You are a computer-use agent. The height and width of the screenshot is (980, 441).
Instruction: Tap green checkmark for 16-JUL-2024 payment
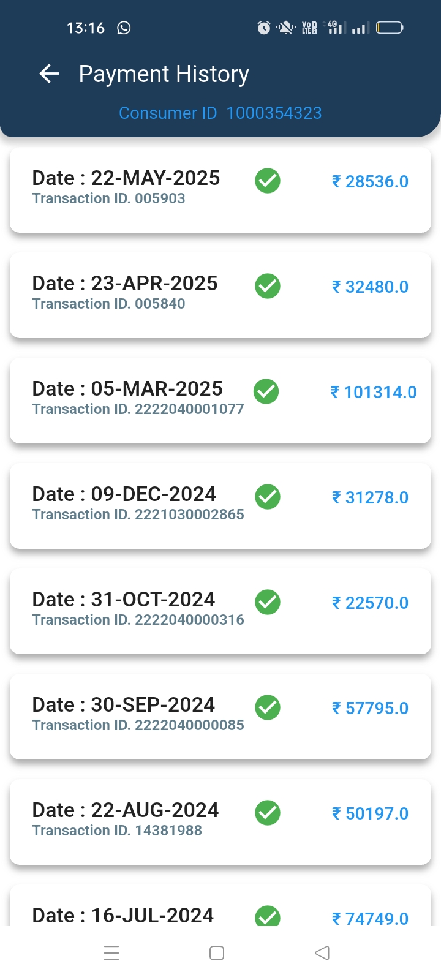tap(268, 916)
